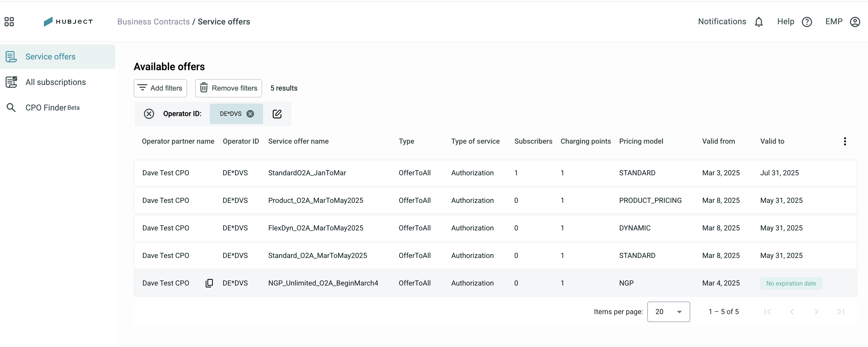Screen dimensions: 868x347
Task: Open the apps grid menu icon
Action: [9, 22]
